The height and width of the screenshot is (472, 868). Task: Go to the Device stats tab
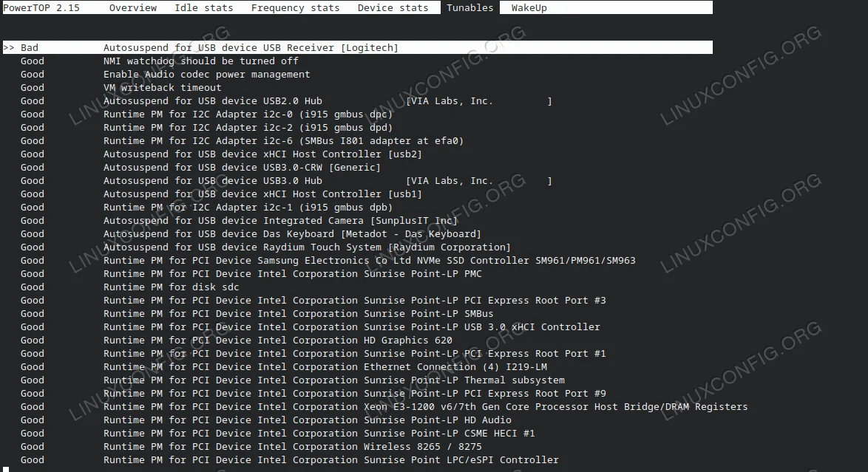pyautogui.click(x=393, y=7)
